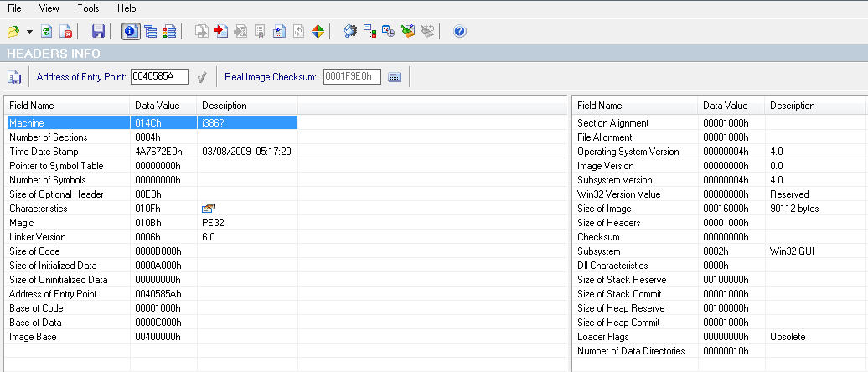Viewport: 868px width, 372px height.
Task: Save the file with the floppy disk icon
Action: 98,31
